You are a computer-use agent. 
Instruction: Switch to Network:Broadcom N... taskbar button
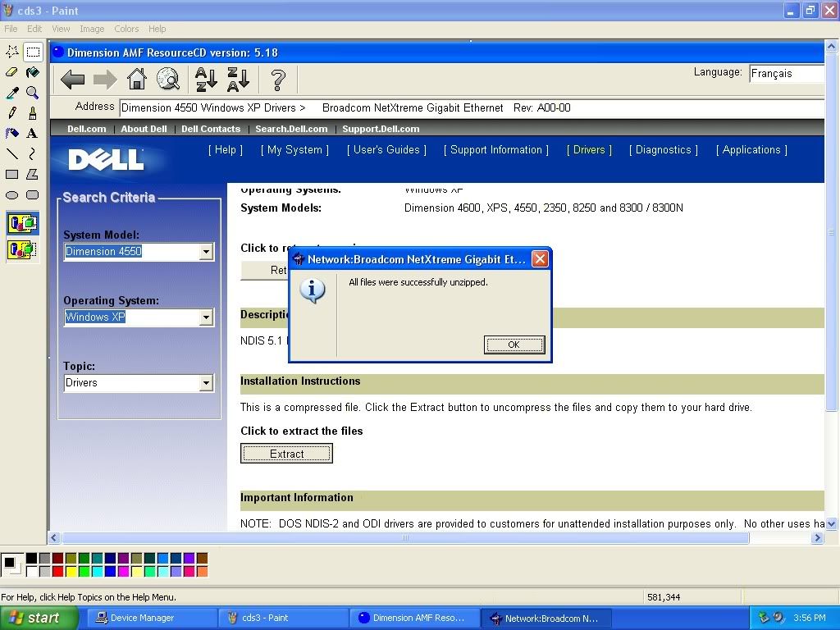pos(546,618)
